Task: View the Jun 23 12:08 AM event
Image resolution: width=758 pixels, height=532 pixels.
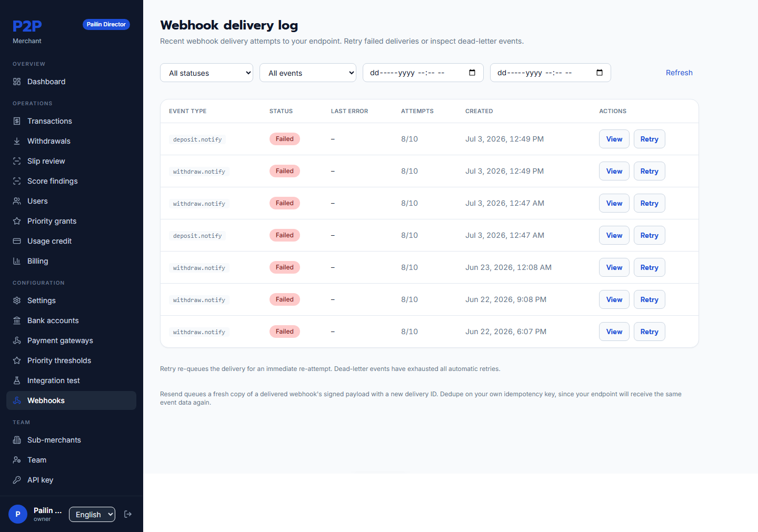Action: (x=614, y=267)
